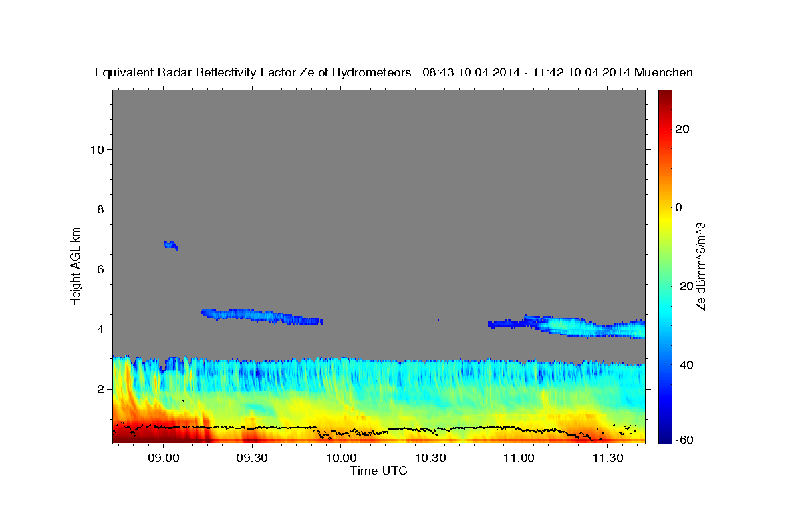This screenshot has height=532, width=798.
Task: Click the 'Time UTC' axis label
Action: click(378, 471)
